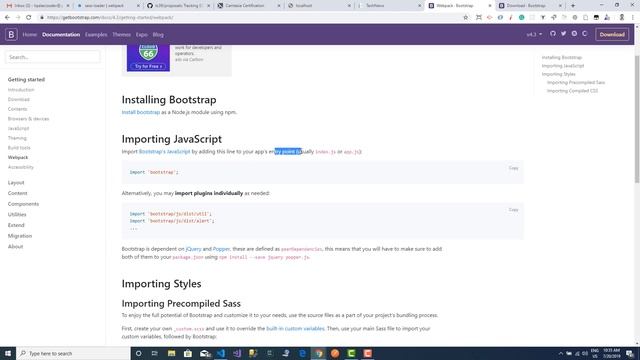Click the docs Search input field
Image resolution: width=640 pixels, height=360 pixels.
coord(53,57)
